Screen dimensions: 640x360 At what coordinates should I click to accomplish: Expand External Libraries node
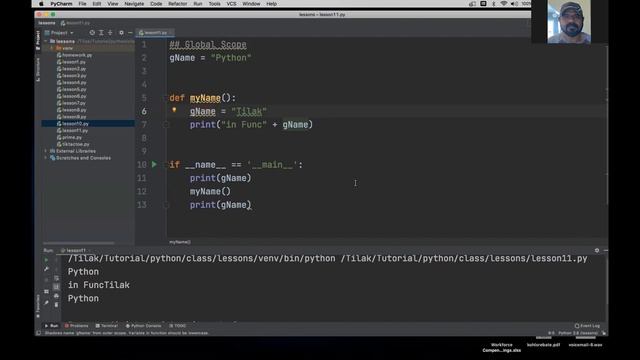(x=46, y=151)
